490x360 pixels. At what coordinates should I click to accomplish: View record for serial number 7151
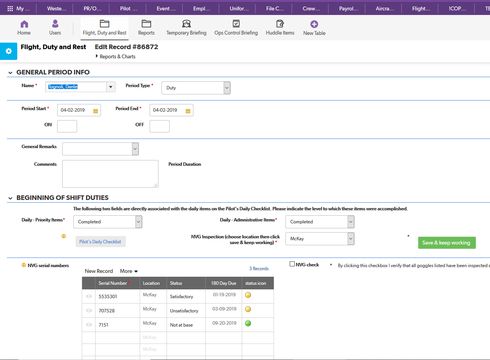point(89,325)
